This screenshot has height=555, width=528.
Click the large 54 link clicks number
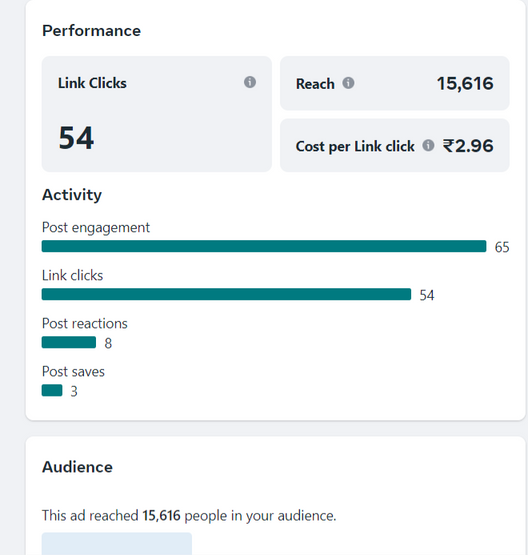coord(76,138)
